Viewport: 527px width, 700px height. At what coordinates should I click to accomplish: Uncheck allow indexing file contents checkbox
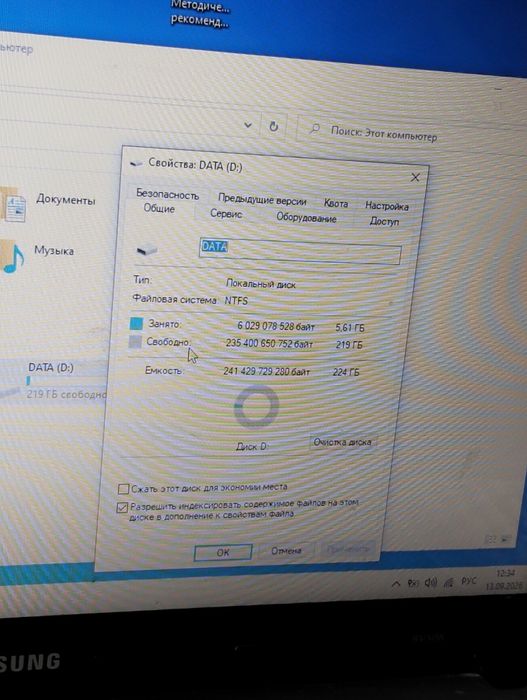(x=121, y=508)
